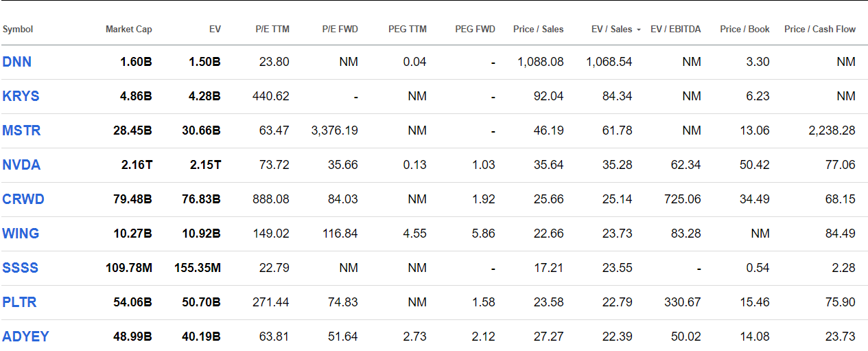
Task: Click the WING ticker link
Action: point(21,234)
